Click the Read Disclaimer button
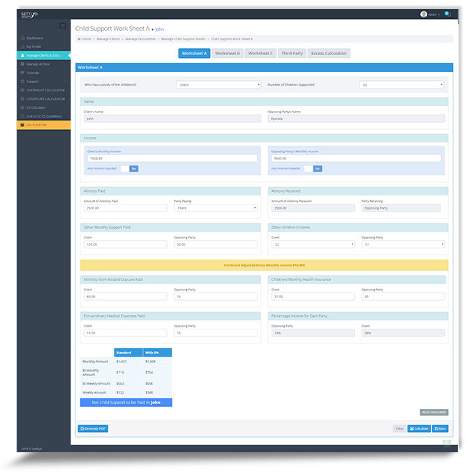Screen dimensions: 467x476 (433, 412)
